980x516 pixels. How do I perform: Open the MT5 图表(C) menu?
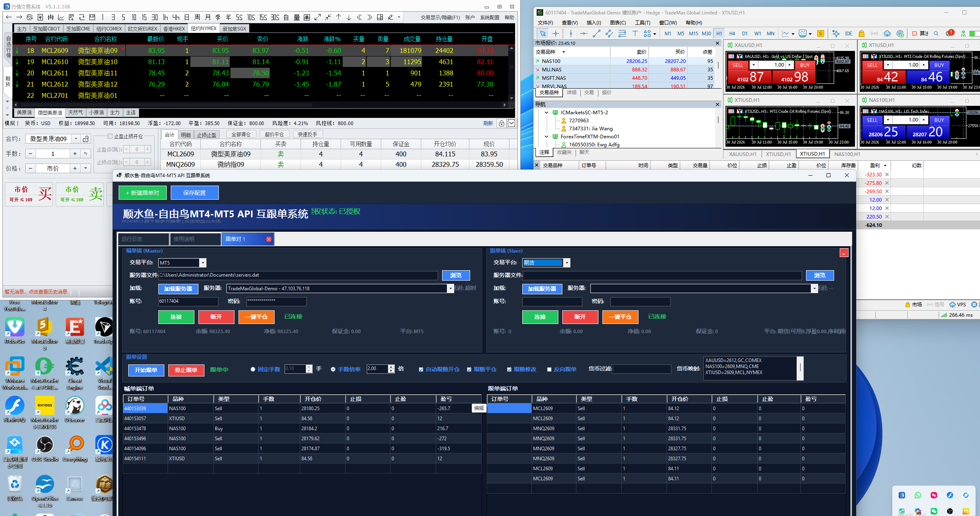[x=618, y=22]
